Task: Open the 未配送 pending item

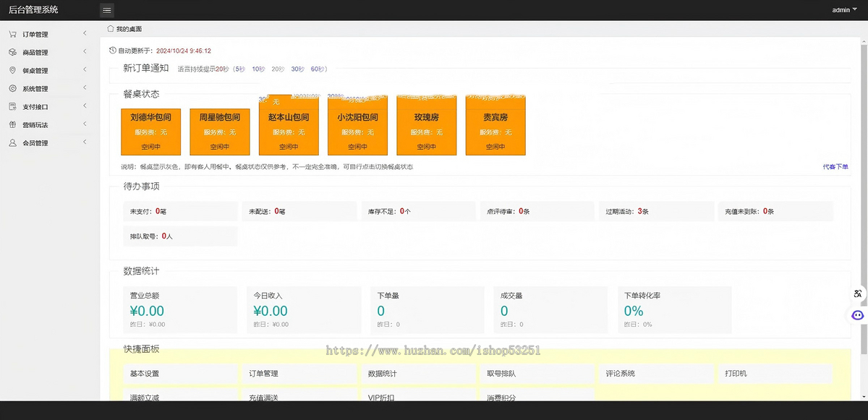Action: (x=300, y=211)
